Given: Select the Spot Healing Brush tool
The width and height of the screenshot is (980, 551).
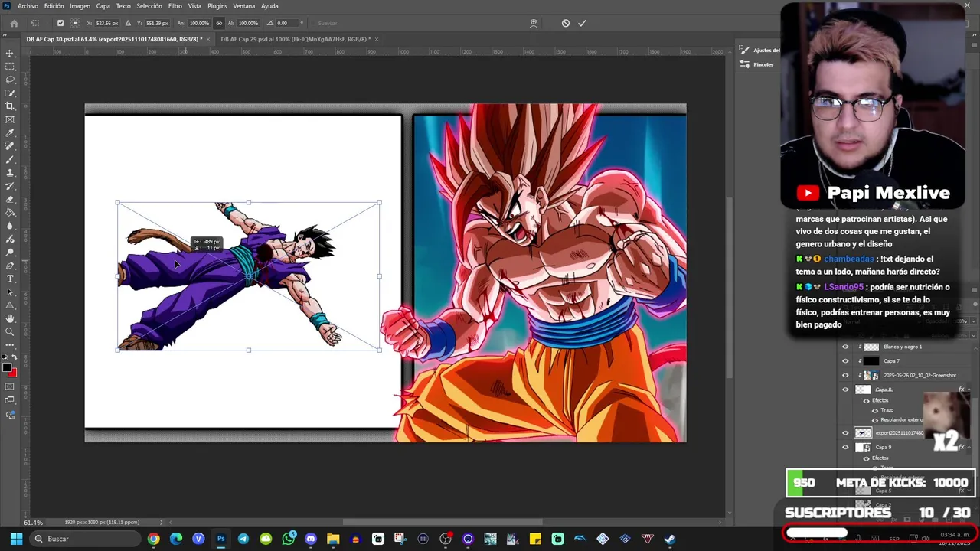Looking at the screenshot, I should pyautogui.click(x=10, y=146).
